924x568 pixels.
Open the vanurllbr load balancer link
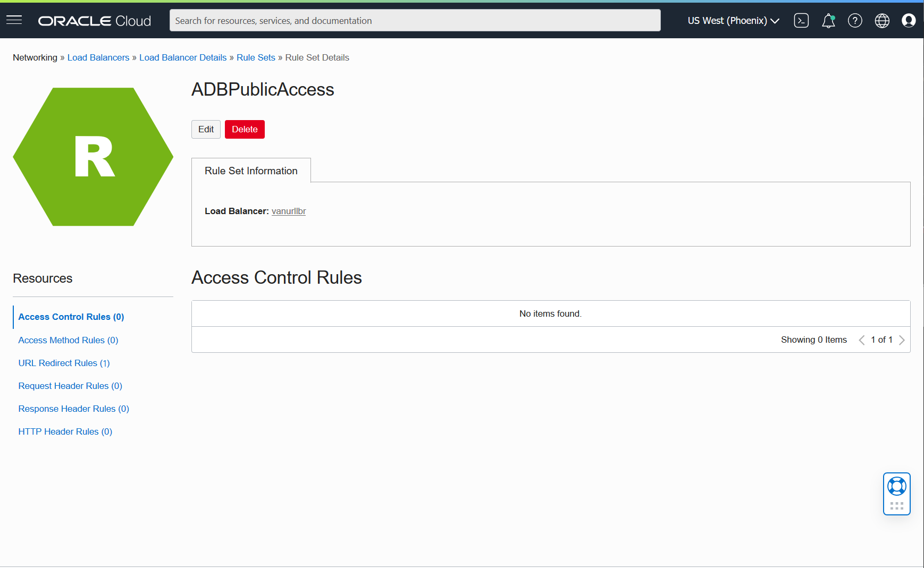click(289, 211)
